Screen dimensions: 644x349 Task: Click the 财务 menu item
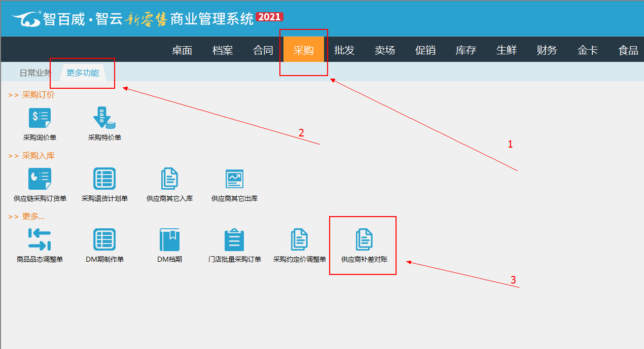[x=547, y=50]
